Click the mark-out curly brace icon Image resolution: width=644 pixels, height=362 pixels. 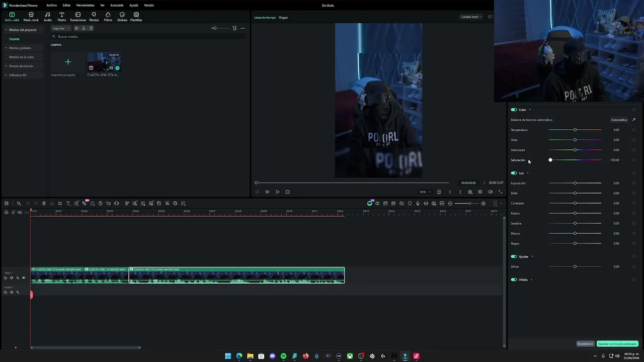[x=460, y=192]
